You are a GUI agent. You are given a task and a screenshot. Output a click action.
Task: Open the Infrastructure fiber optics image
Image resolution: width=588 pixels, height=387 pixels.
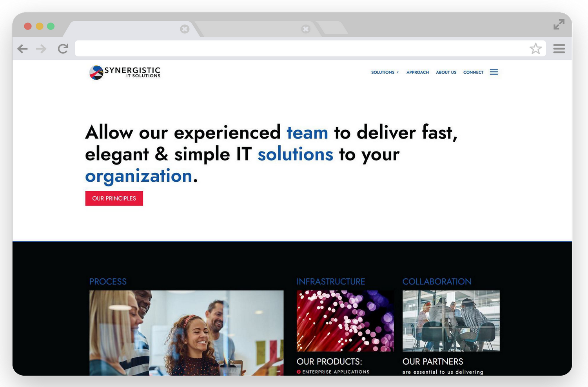click(x=345, y=321)
